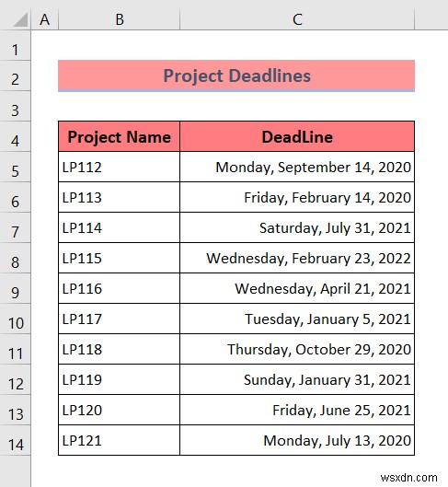
Task: Select cell with Friday, February 14, 2020
Action: 297,198
